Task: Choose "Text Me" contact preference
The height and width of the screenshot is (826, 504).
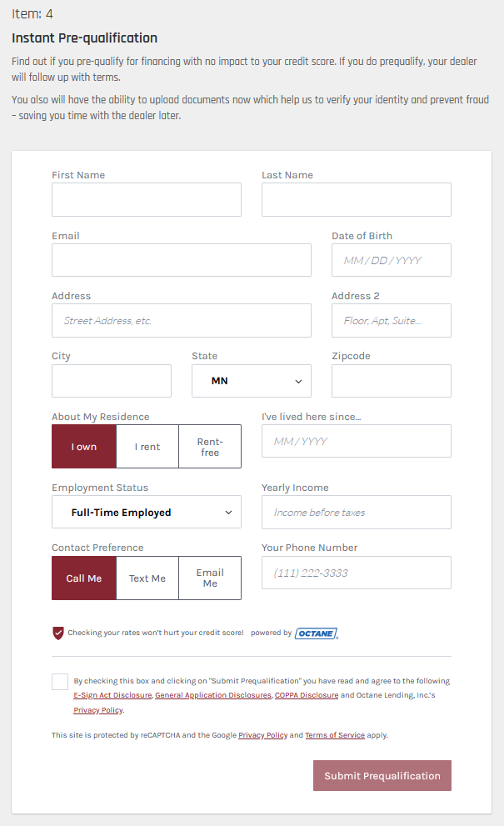Action: click(147, 578)
